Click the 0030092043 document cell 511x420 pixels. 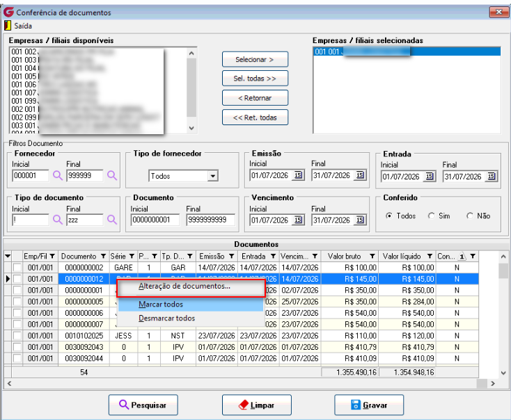pyautogui.click(x=84, y=347)
